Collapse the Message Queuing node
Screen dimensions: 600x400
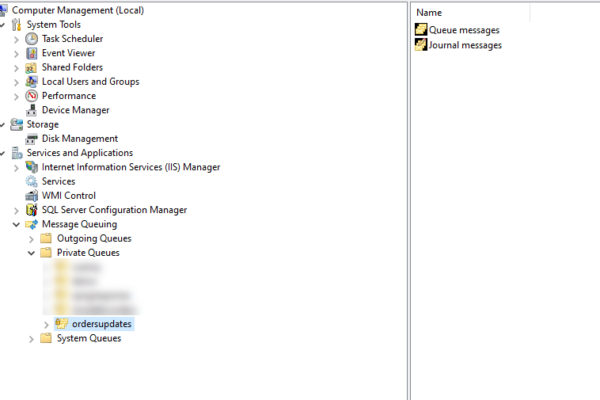click(16, 225)
